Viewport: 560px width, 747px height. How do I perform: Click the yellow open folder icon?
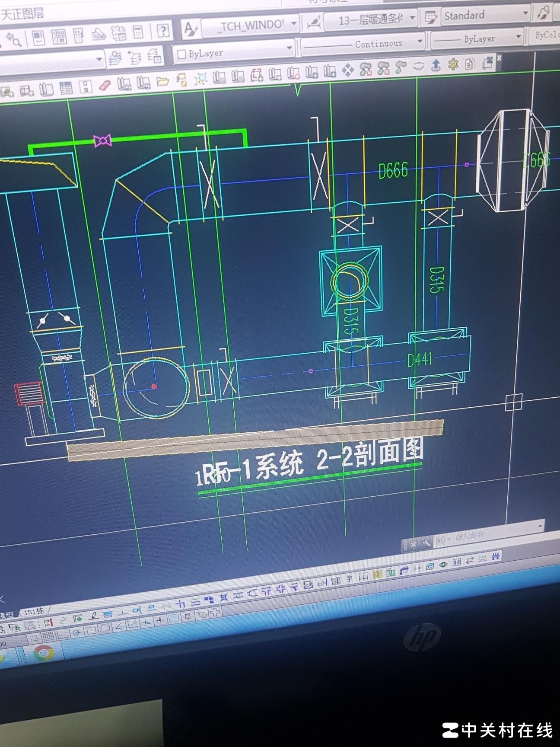tap(162, 82)
